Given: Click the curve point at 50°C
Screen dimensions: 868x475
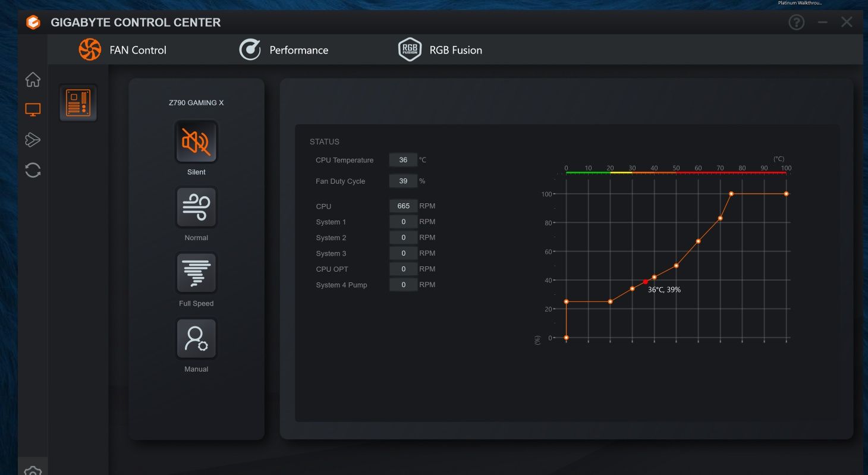Looking at the screenshot, I should click(x=676, y=266).
